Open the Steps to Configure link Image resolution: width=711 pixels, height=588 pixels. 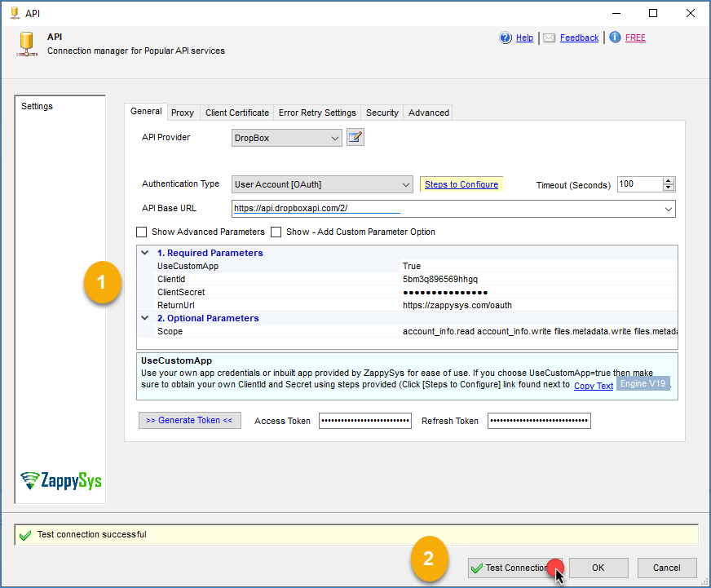[461, 184]
